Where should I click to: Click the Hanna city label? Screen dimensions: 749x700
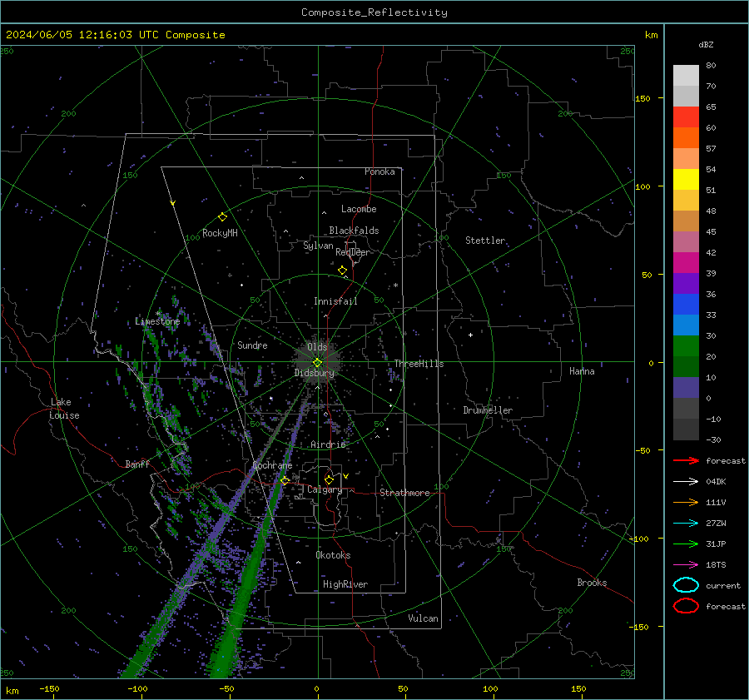point(582,371)
